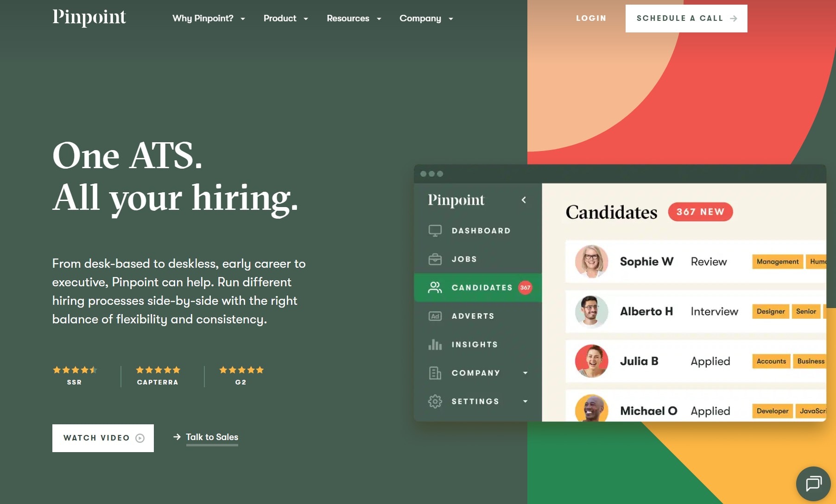
Task: Click the play icon on Watch Video
Action: point(140,438)
